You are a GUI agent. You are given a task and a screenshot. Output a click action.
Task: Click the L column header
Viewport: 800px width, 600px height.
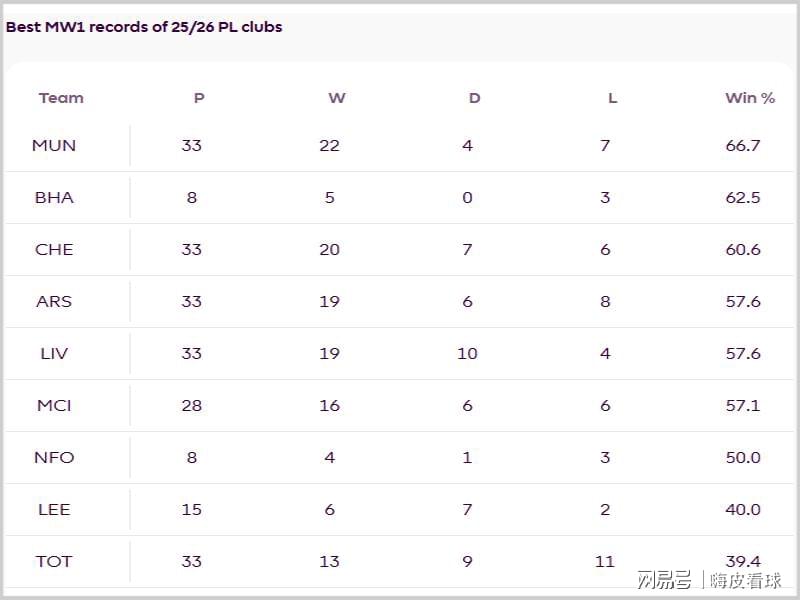[612, 98]
